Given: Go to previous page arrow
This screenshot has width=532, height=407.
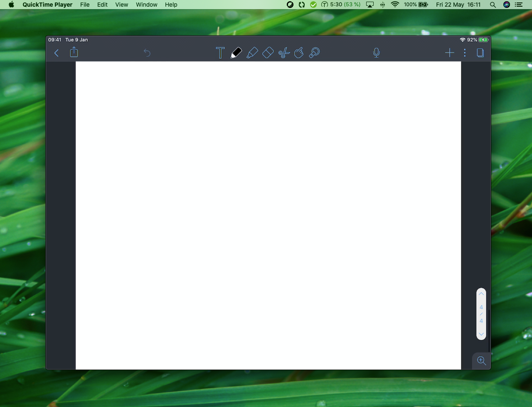Looking at the screenshot, I should [481, 294].
